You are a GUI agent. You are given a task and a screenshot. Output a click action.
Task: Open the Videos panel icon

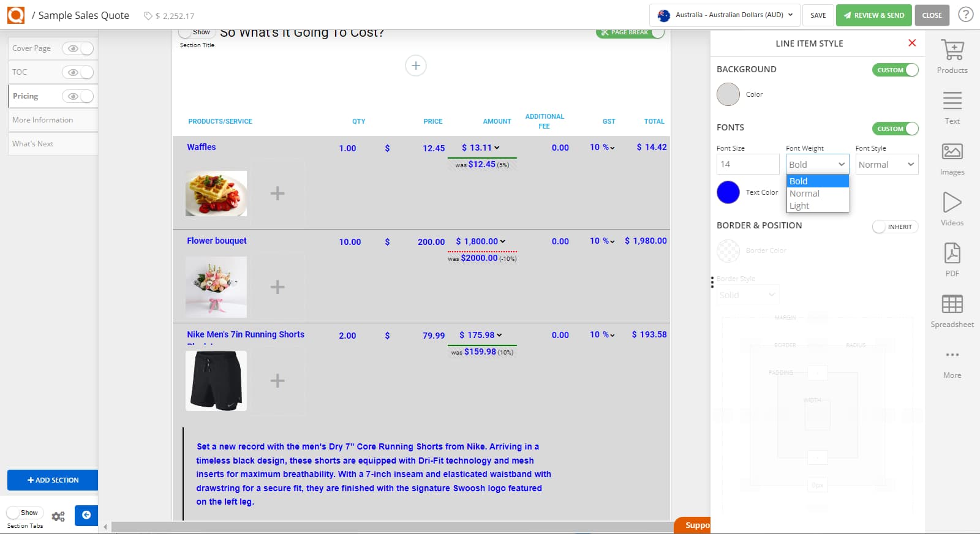coord(952,202)
